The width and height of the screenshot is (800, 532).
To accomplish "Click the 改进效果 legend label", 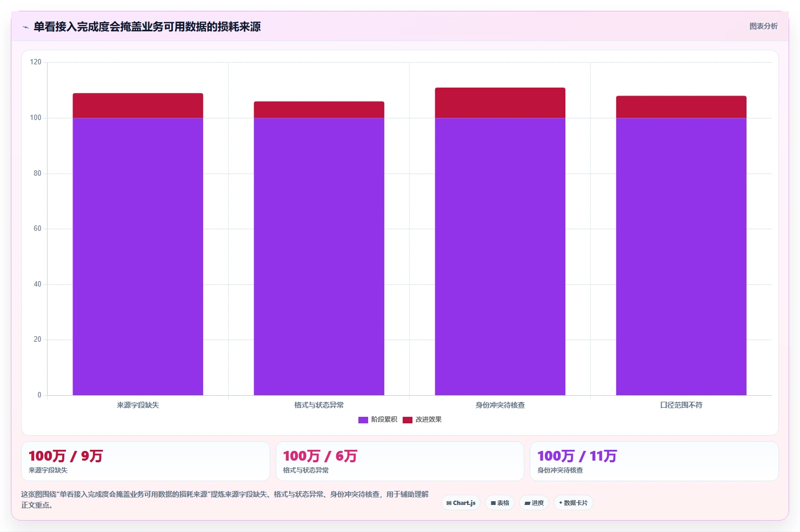I will point(428,420).
